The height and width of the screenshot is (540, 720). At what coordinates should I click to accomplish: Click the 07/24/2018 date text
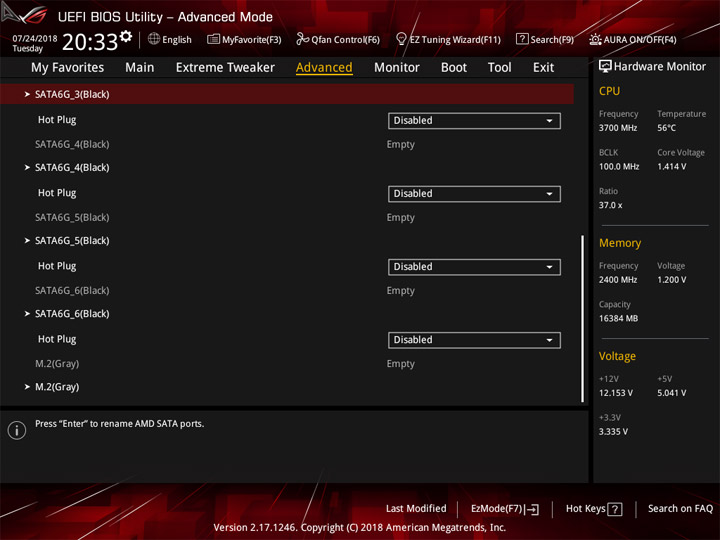(35, 38)
